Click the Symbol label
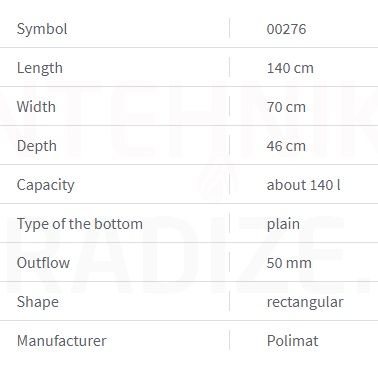The width and height of the screenshot is (378, 370). (42, 29)
